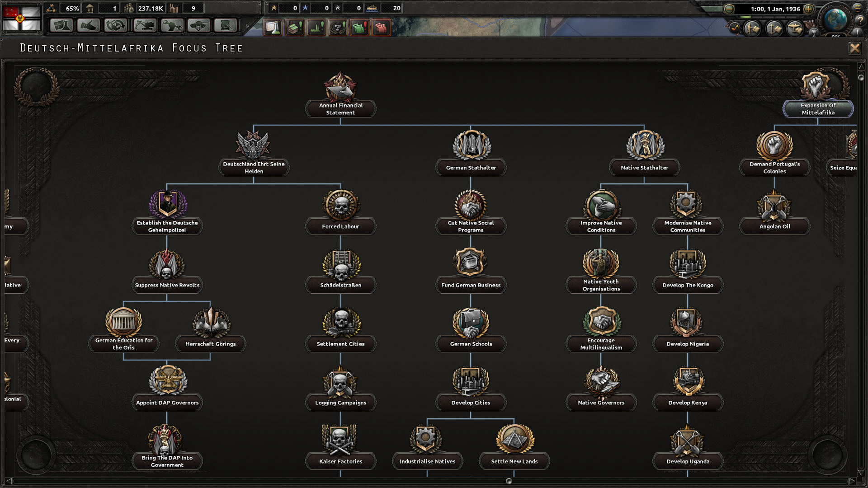Select Native Stathalter focus

(644, 154)
